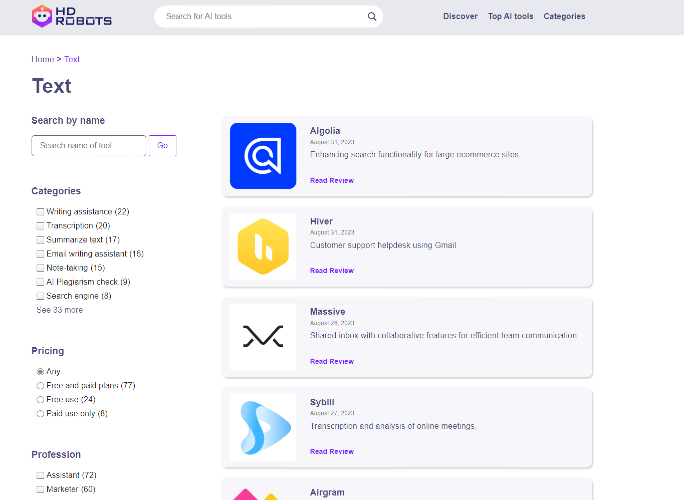Viewport: 684px width, 500px height.
Task: Select Free use (24) pricing
Action: (40, 399)
